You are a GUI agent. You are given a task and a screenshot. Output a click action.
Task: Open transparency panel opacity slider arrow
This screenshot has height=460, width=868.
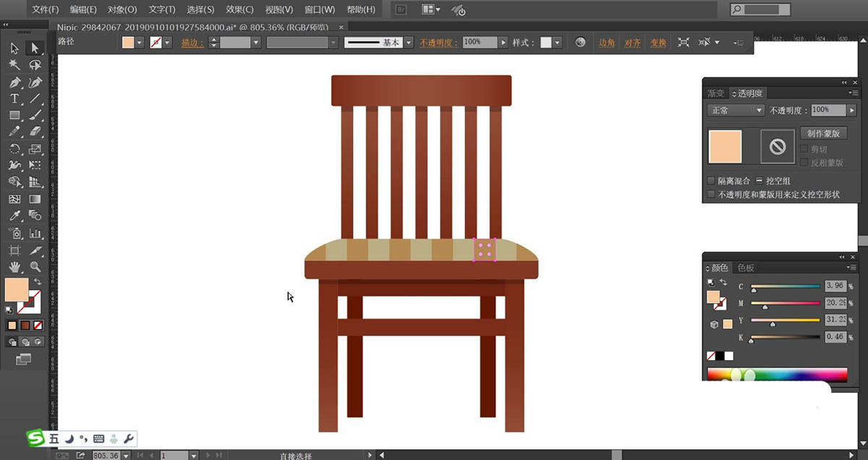coord(851,111)
